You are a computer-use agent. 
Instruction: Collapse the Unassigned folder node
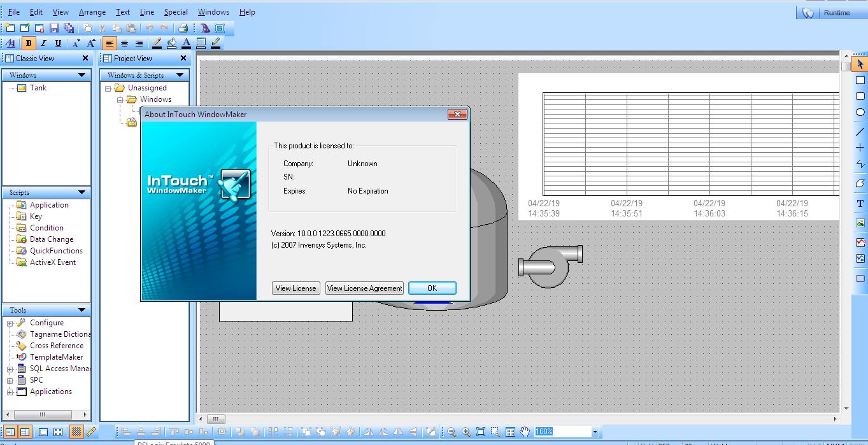tap(108, 88)
